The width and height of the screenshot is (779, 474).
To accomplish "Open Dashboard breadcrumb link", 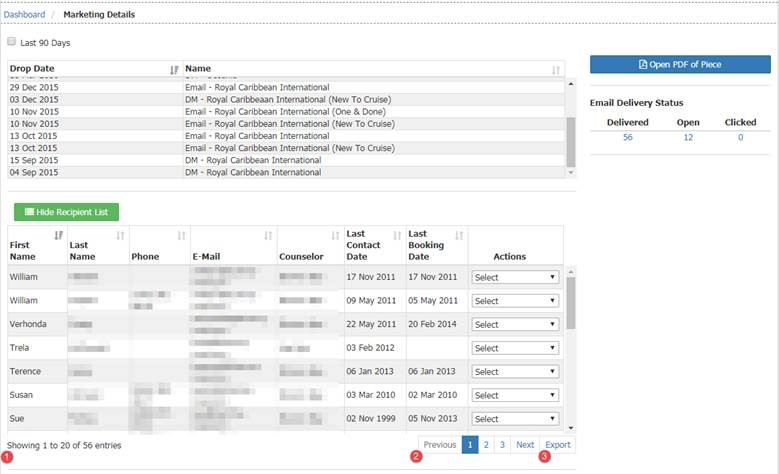I will (x=24, y=15).
